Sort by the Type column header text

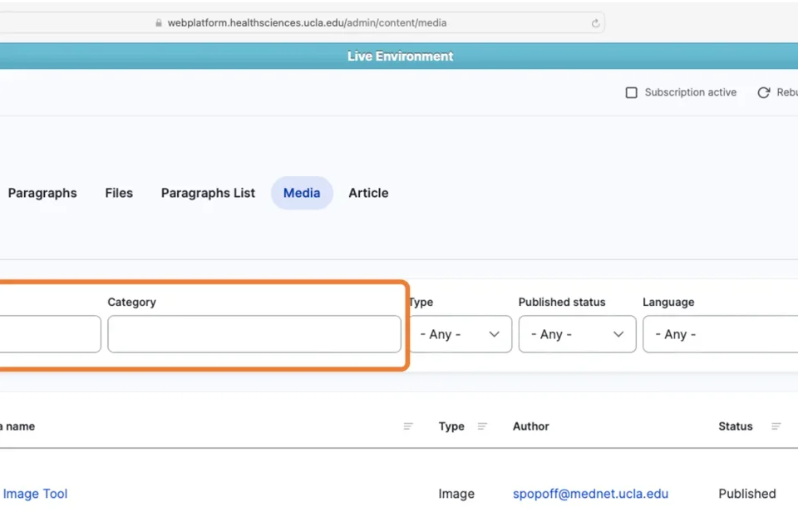451,426
